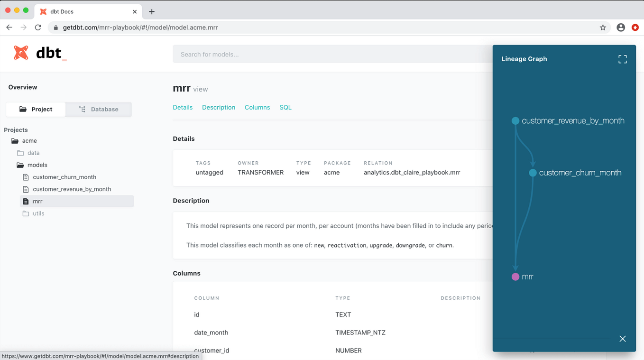Open fullscreen view of the Lineage Graph
The image size is (644, 360).
[x=622, y=59]
